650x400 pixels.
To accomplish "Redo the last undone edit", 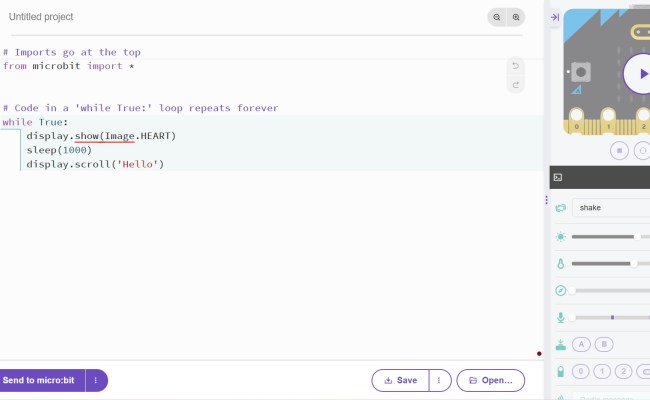I will [515, 85].
